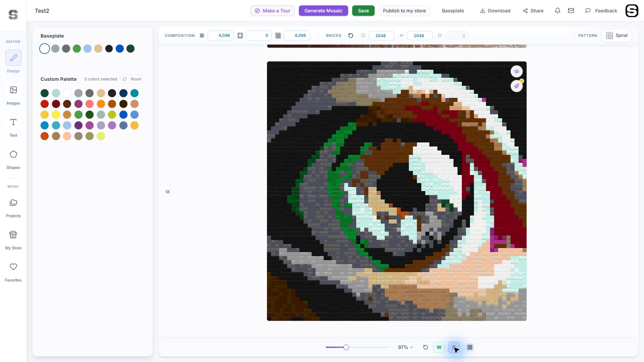The width and height of the screenshot is (644, 362).
Task: Select white baseplate color swatch
Action: tap(45, 49)
